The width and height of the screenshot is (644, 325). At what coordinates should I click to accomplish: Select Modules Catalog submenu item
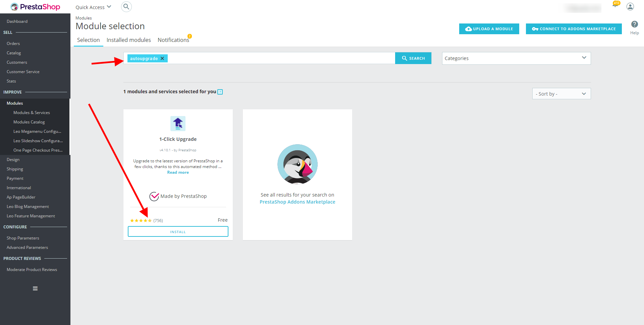click(29, 122)
